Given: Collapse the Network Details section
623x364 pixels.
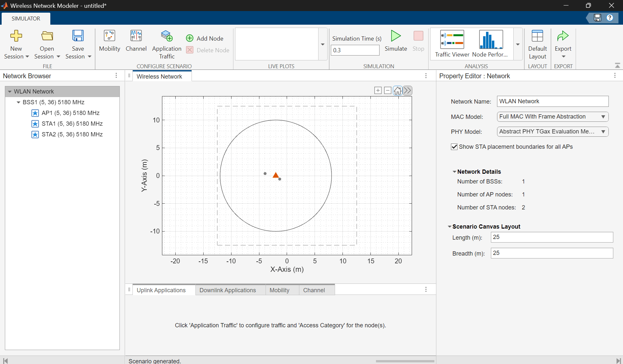Looking at the screenshot, I should tap(454, 172).
